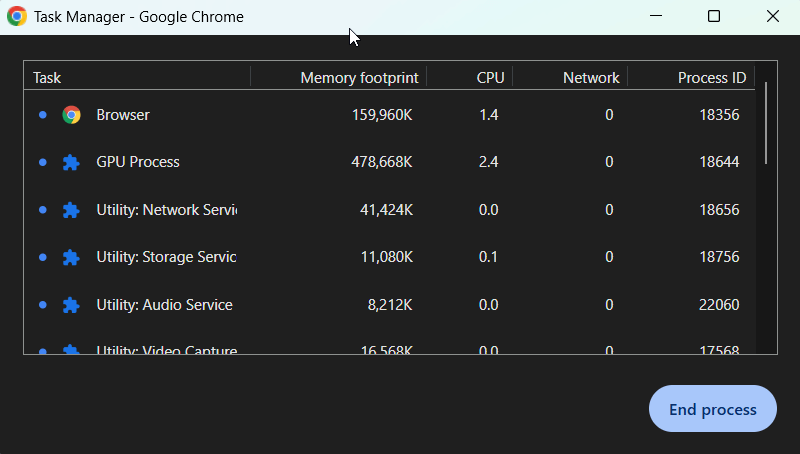Click the CPU value 1.4
This screenshot has width=800, height=454.
(x=488, y=115)
